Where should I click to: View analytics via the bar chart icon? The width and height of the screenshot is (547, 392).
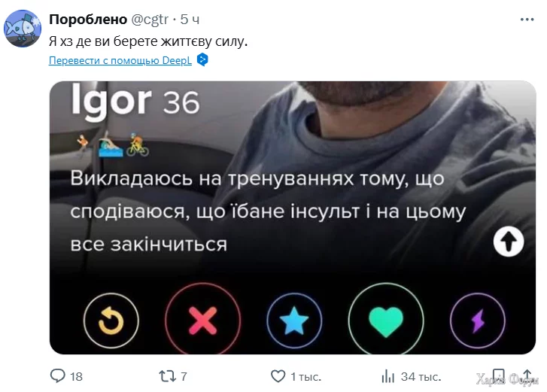pyautogui.click(x=388, y=376)
